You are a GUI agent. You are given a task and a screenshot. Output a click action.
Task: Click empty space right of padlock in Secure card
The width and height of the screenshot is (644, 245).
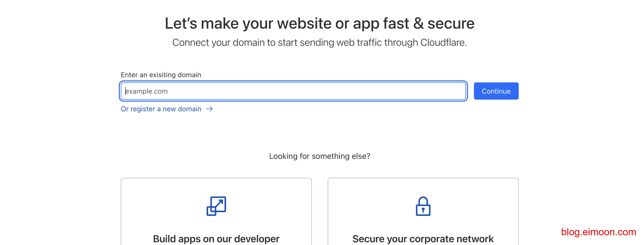(x=475, y=206)
